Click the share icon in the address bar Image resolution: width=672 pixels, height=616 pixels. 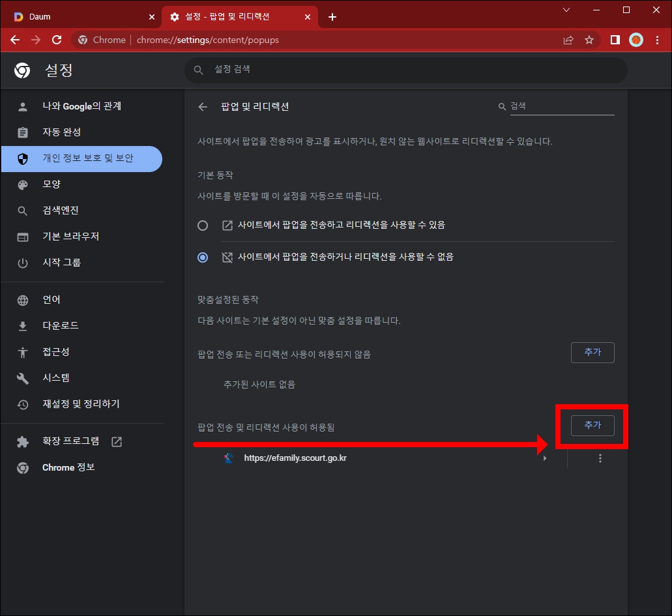(568, 40)
